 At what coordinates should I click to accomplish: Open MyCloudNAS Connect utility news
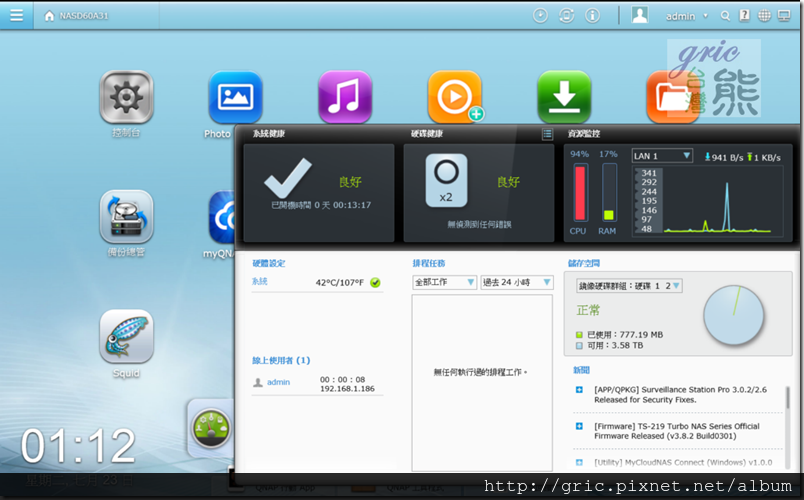683,462
